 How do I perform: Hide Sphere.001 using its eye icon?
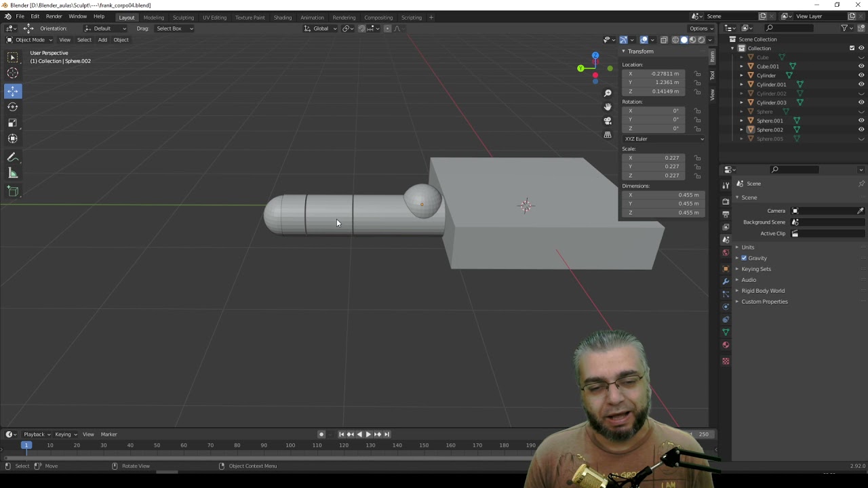tap(861, 121)
